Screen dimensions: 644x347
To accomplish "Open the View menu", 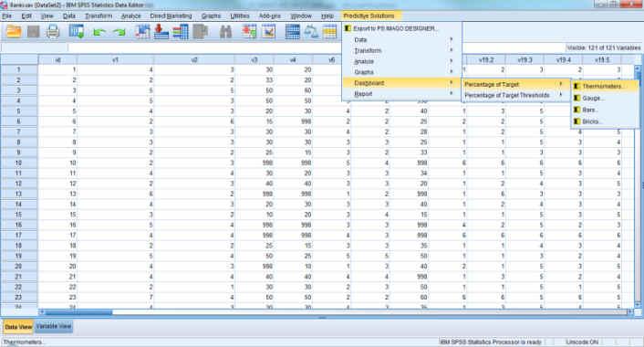I will pyautogui.click(x=47, y=16).
